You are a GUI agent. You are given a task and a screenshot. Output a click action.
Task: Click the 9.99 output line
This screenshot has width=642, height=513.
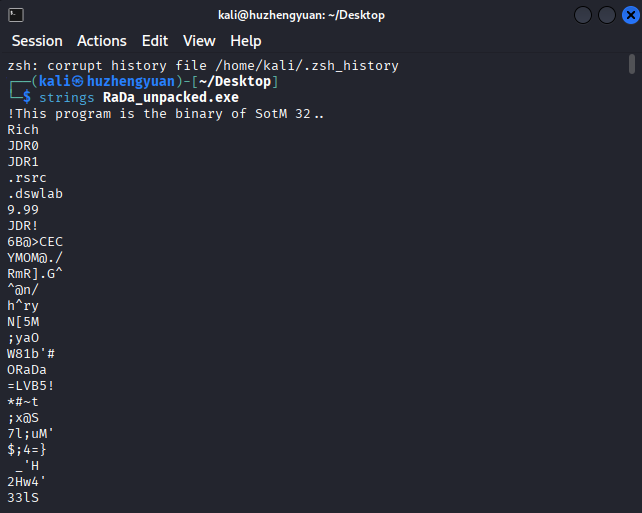[x=23, y=210]
